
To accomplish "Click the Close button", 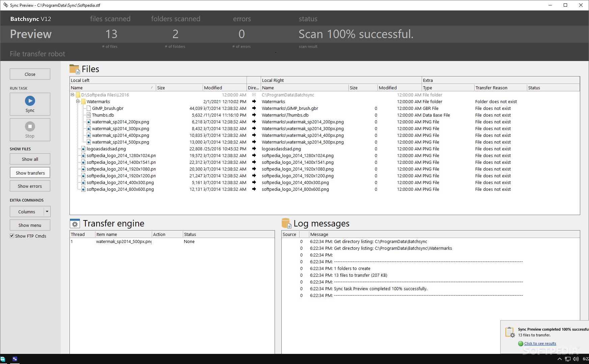I will point(30,74).
